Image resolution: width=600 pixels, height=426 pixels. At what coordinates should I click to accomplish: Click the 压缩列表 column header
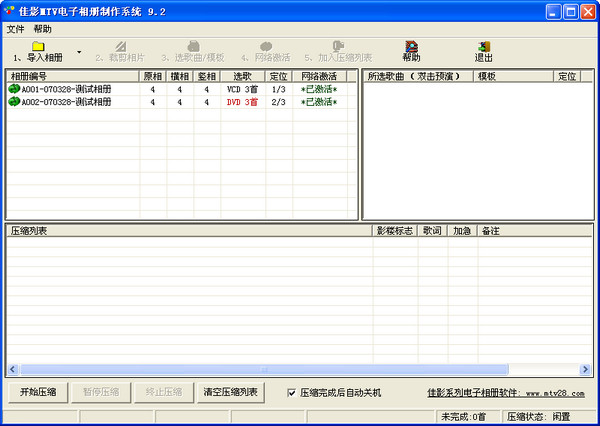pyautogui.click(x=189, y=231)
